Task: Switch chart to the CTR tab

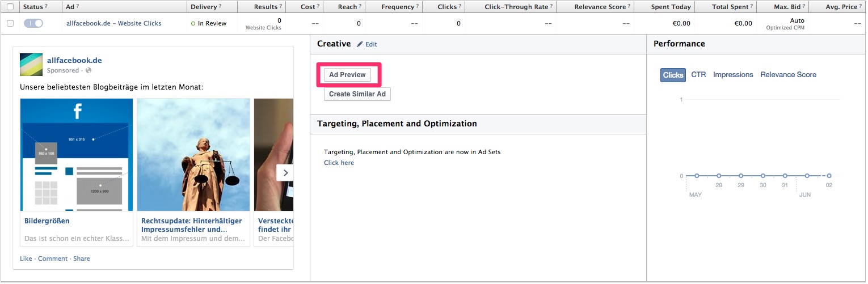Action: click(x=698, y=74)
